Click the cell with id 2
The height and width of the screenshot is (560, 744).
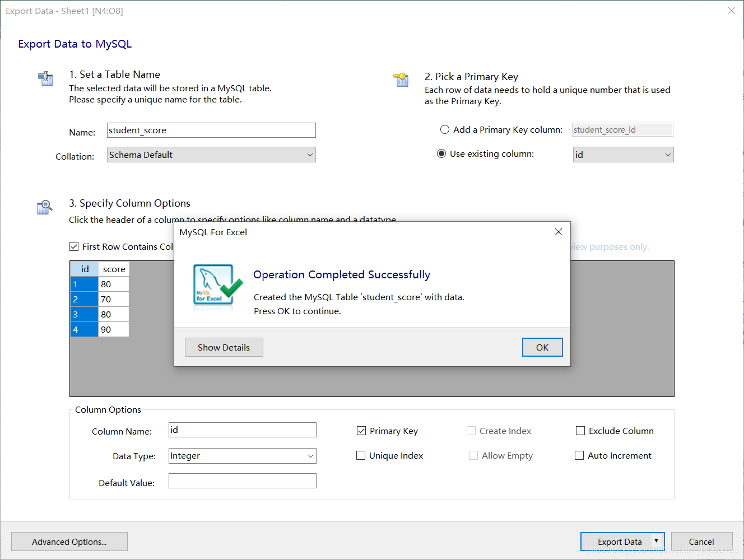[x=85, y=299]
